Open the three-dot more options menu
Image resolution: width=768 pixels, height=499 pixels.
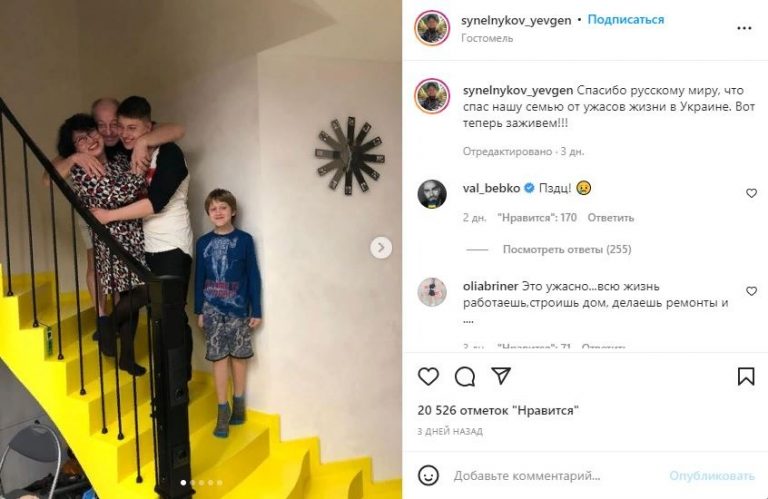tap(744, 28)
